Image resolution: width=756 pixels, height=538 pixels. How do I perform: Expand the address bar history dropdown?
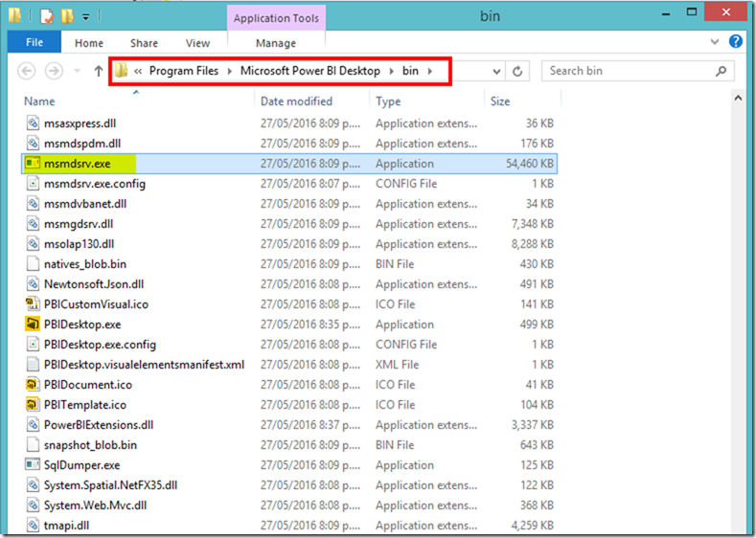[496, 71]
